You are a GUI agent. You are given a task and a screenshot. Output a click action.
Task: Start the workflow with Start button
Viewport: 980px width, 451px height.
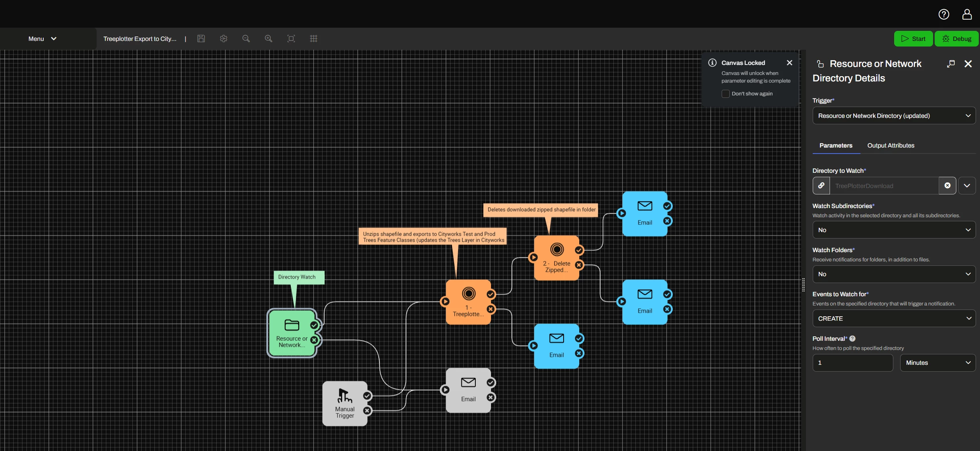913,39
